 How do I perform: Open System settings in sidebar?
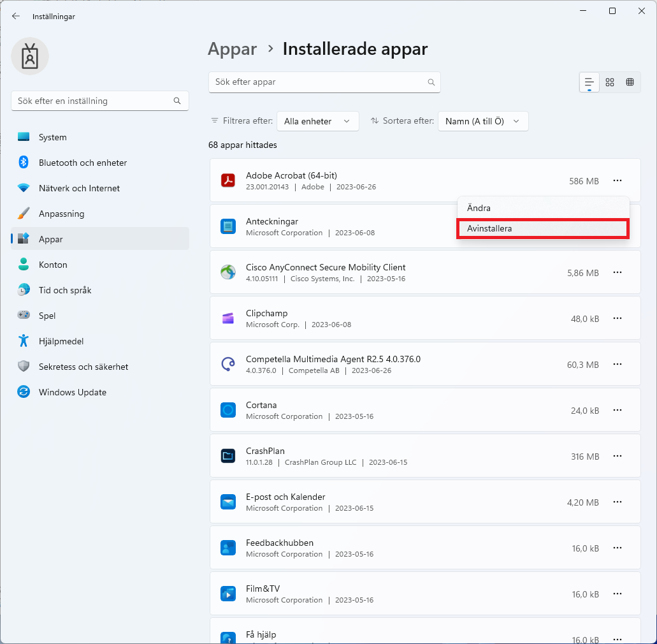click(x=99, y=137)
